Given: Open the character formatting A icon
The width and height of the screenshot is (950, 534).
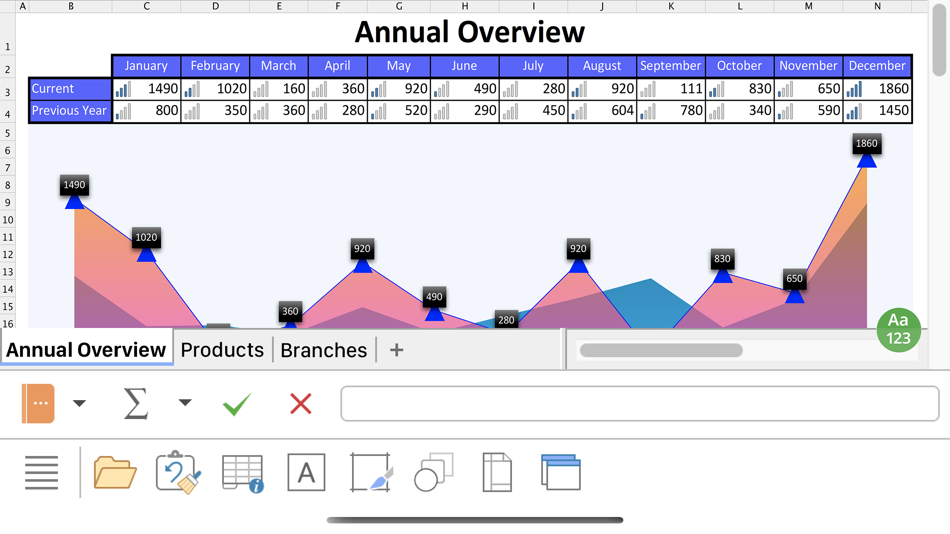Looking at the screenshot, I should tap(306, 472).
